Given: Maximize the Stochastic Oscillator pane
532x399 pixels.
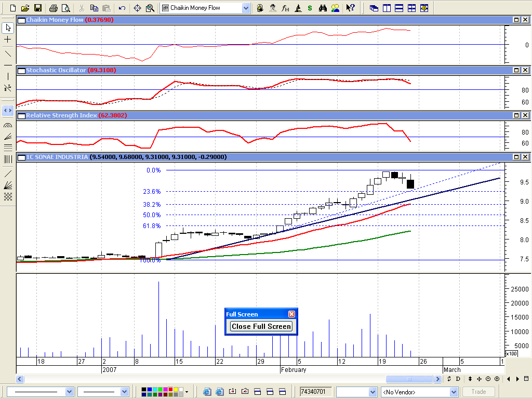Looking at the screenshot, I should tap(516, 70).
